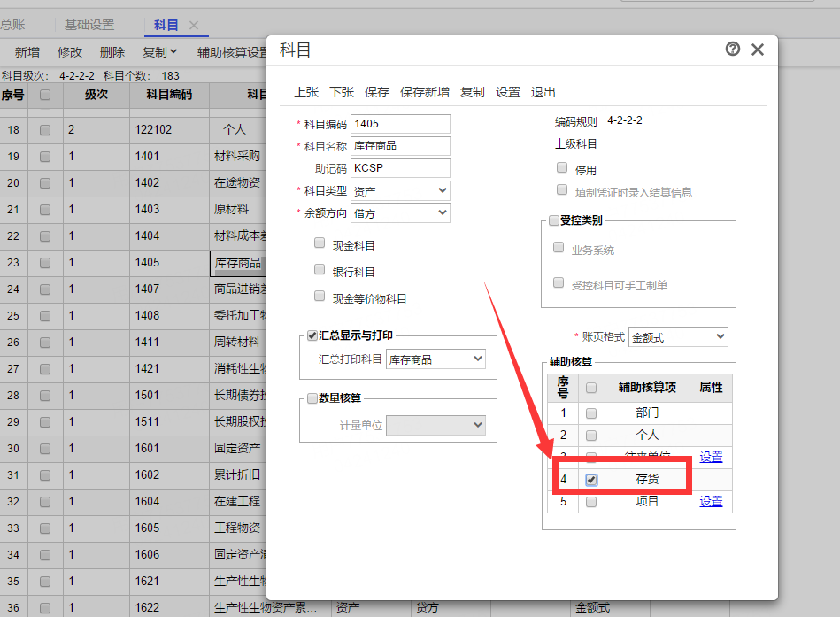Screen dimensions: 840x617
Task: Open the 复制 menu in main toolbar
Action: click(160, 52)
